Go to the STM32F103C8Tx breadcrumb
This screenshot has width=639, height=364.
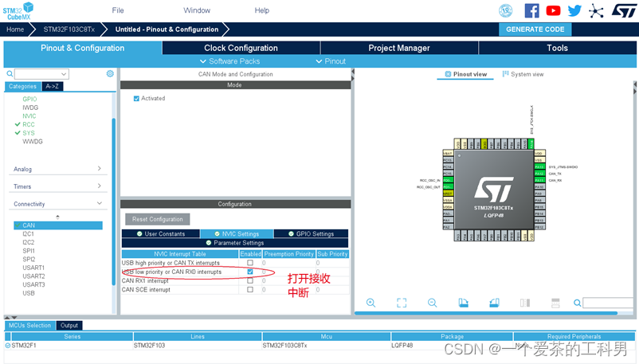point(69,29)
